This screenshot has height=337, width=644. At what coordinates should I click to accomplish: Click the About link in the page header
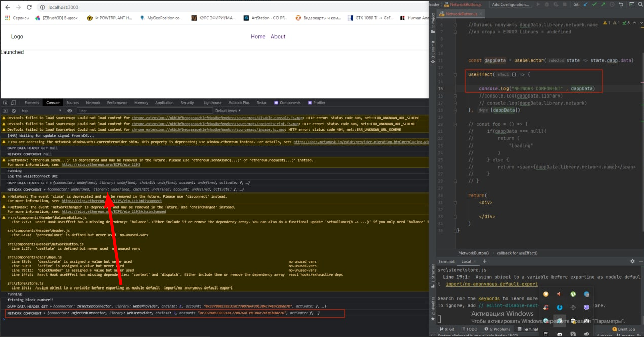[x=278, y=37]
